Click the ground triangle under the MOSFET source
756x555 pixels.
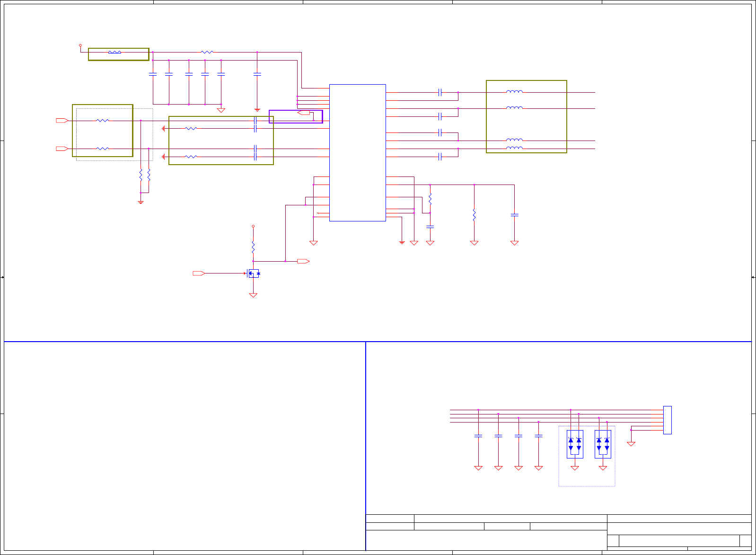253,295
